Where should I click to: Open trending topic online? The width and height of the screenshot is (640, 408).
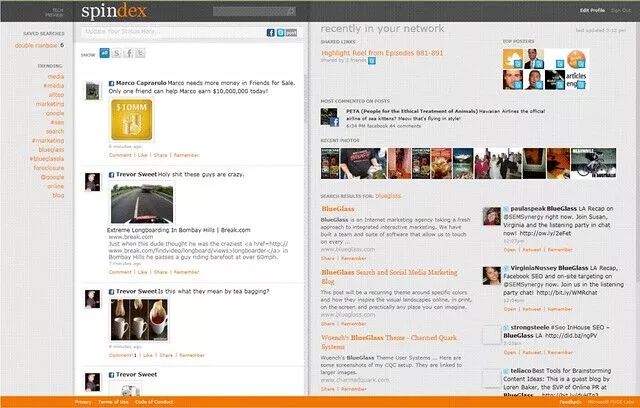coord(56,186)
